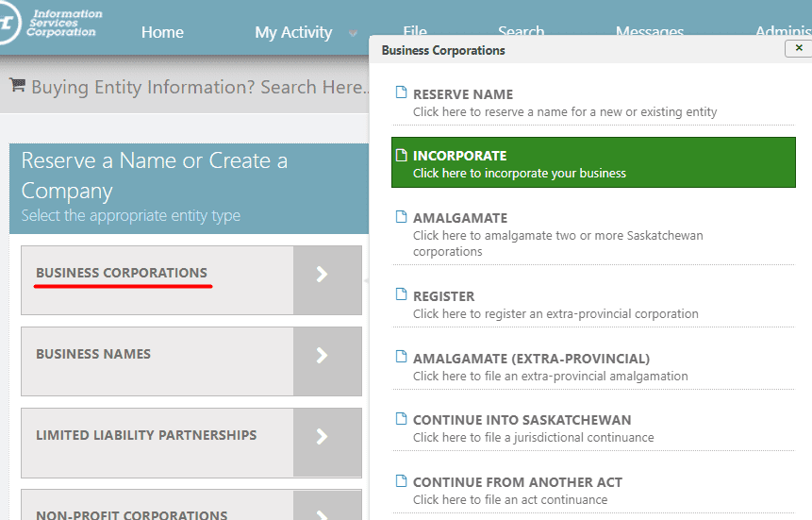
Task: Choose the RESERVE NAME option
Action: (x=593, y=103)
